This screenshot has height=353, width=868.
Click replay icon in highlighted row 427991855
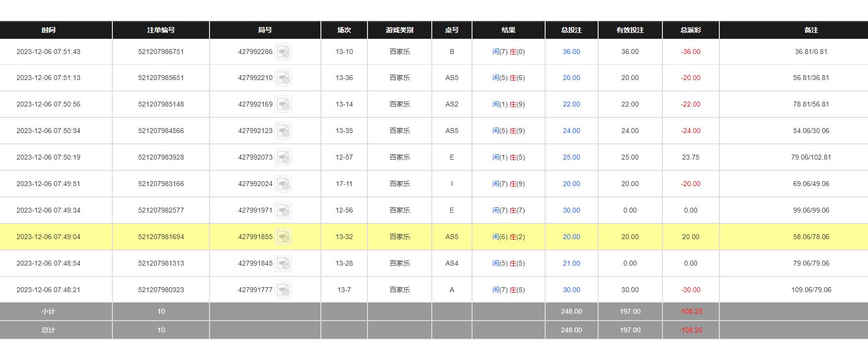point(283,237)
